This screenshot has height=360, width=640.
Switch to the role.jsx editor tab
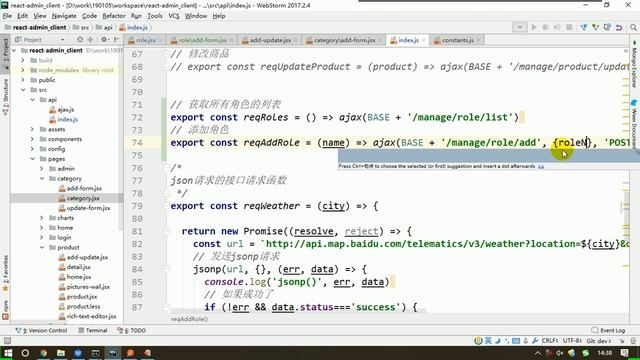point(146,40)
